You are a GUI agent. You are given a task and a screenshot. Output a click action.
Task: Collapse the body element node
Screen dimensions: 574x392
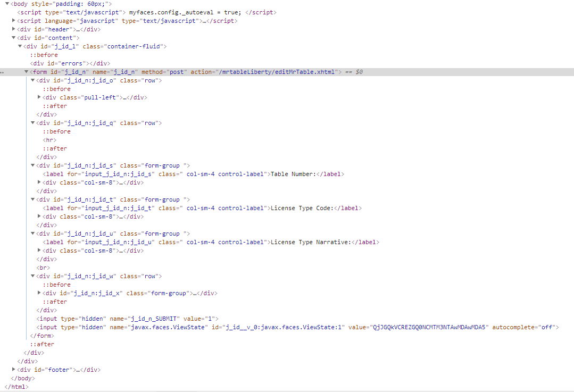tap(7, 4)
